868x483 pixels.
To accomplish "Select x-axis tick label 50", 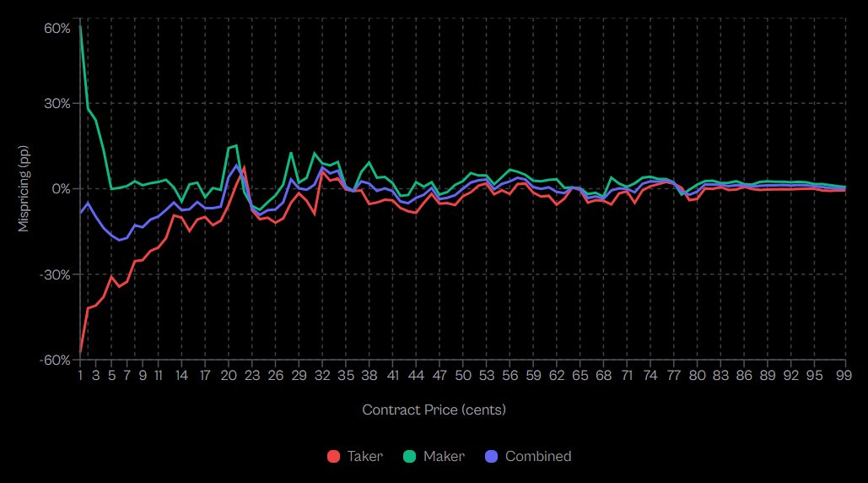I will (x=463, y=375).
